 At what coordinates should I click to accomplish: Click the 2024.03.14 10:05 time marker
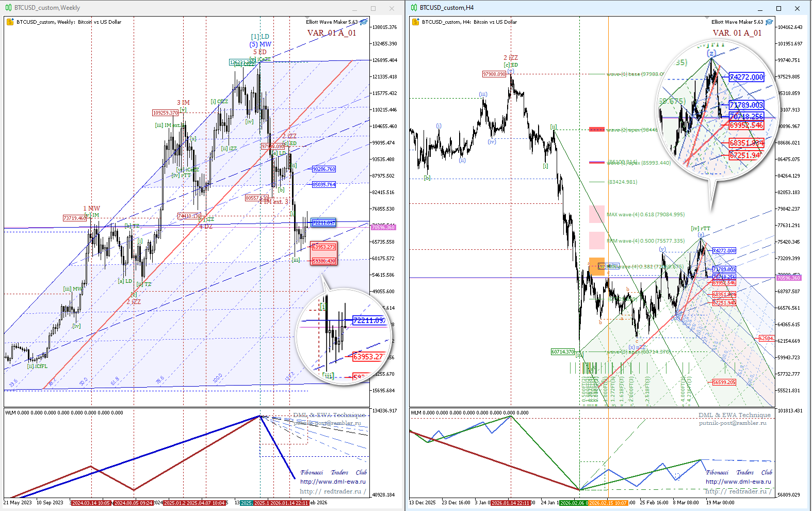coord(91,503)
